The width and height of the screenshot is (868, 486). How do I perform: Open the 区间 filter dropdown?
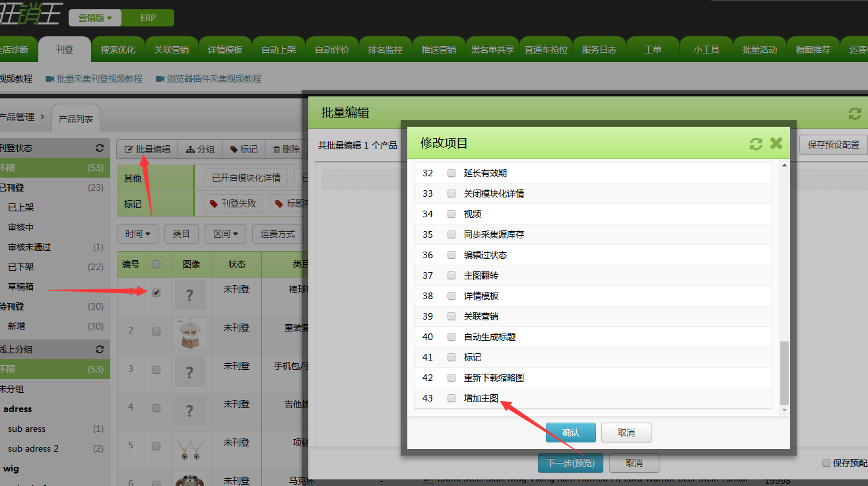(x=226, y=234)
